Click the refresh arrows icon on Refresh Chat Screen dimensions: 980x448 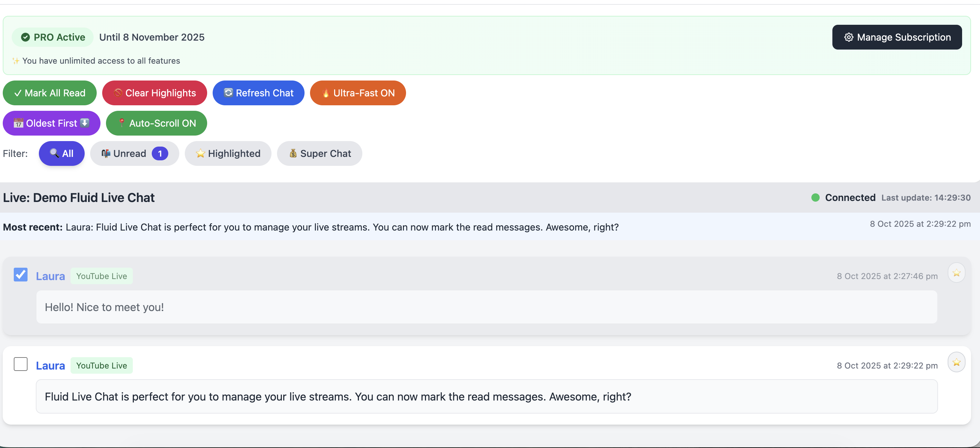pyautogui.click(x=228, y=93)
